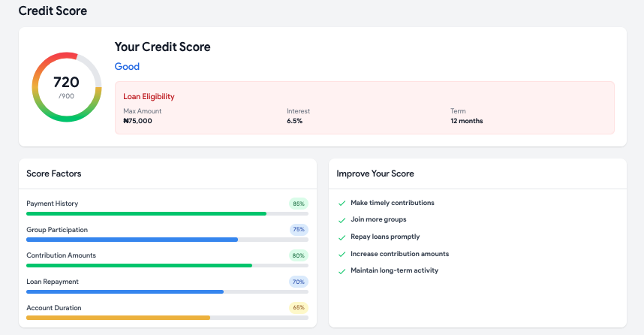Click the checkmark beside Make timely contributions

pos(342,203)
